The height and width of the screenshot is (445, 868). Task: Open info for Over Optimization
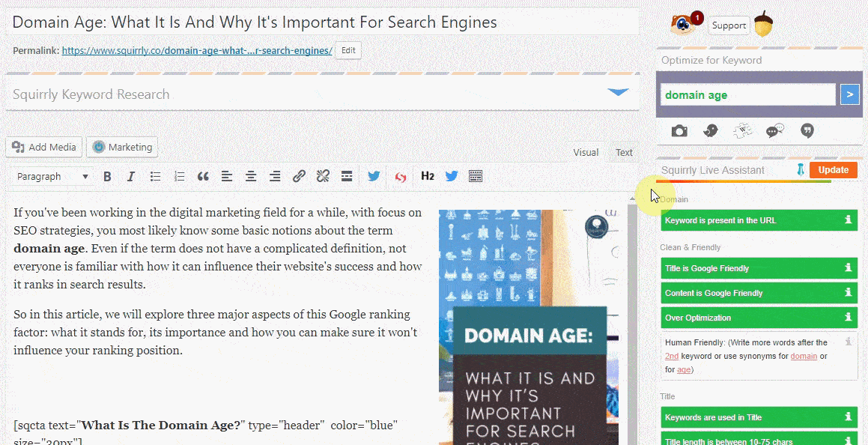click(848, 317)
